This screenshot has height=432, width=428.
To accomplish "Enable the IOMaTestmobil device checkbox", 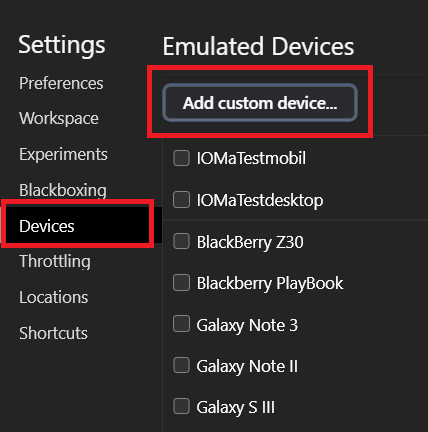I will click(181, 158).
